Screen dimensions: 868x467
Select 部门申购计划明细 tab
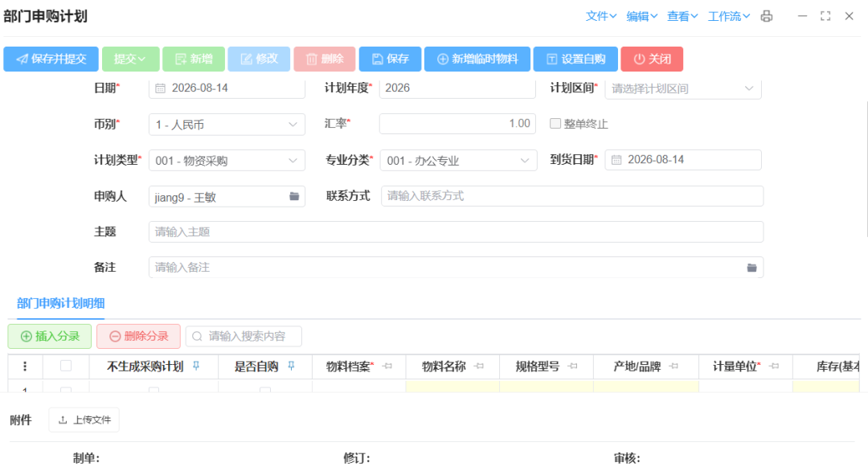(61, 303)
